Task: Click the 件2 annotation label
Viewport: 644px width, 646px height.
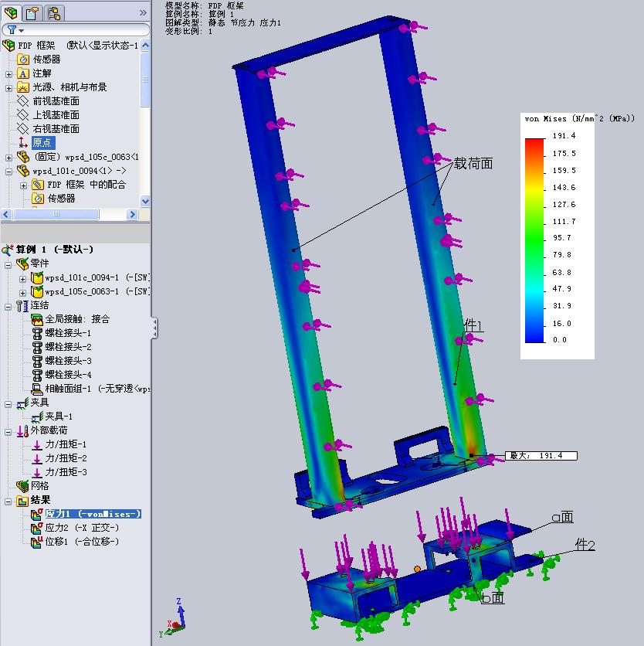Action: 585,545
